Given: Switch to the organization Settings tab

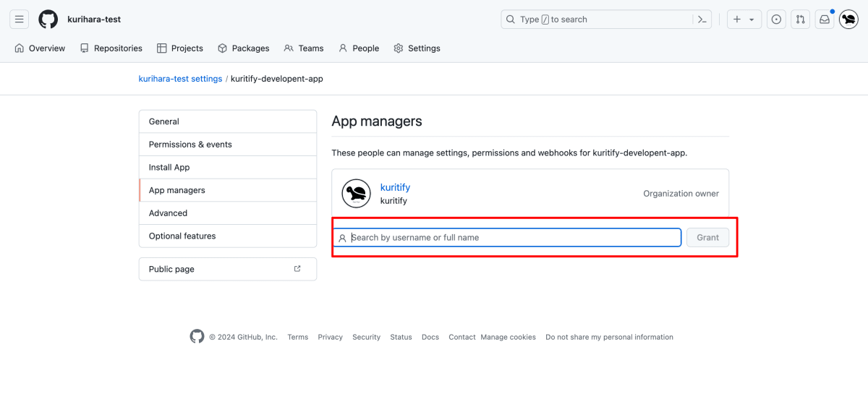Looking at the screenshot, I should click(x=417, y=48).
